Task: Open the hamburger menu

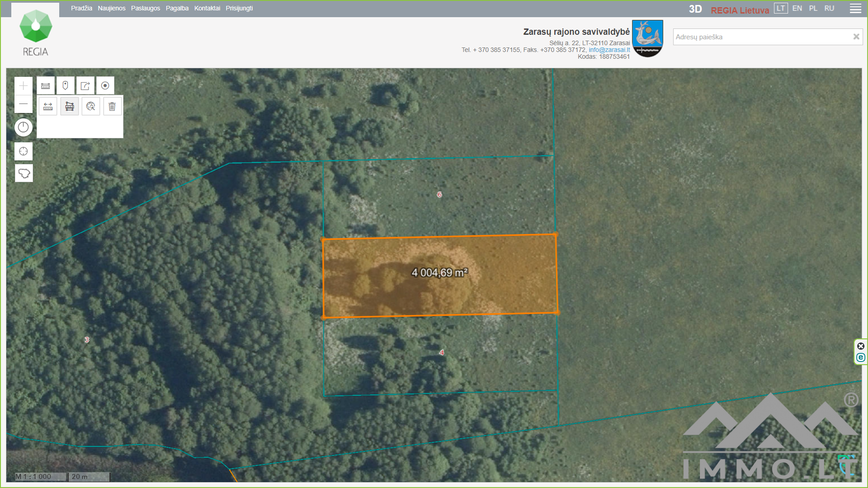Action: pyautogui.click(x=855, y=9)
